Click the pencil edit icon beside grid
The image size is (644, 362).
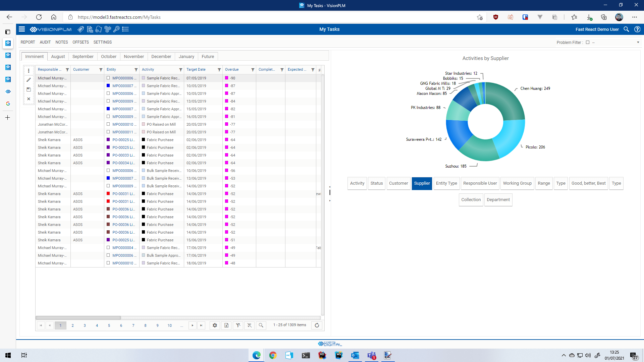29,80
